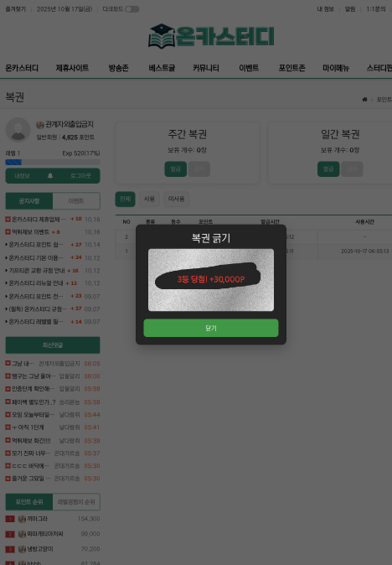Click the red icon beside 인증단계 확인해
The height and width of the screenshot is (565, 392).
pos(8,389)
